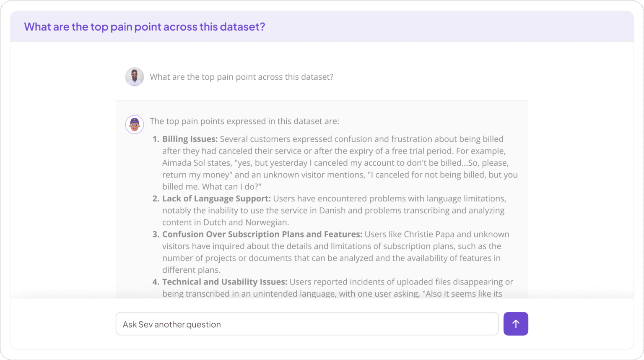Screen dimensions: 644x360
Task: Click the avatar beside the user's question
Action: click(x=134, y=77)
